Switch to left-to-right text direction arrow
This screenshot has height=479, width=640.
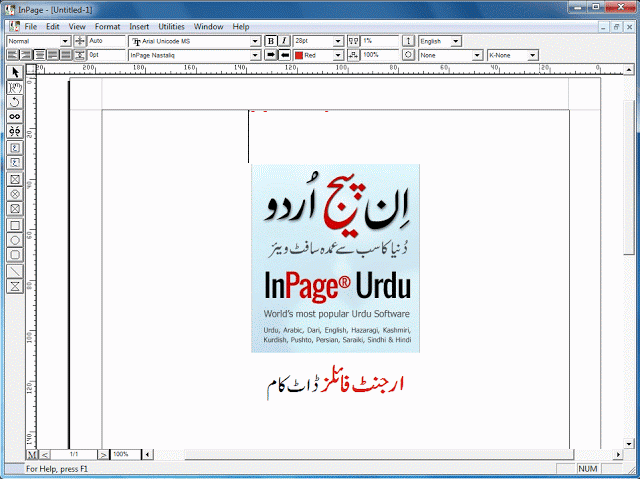tap(270, 55)
